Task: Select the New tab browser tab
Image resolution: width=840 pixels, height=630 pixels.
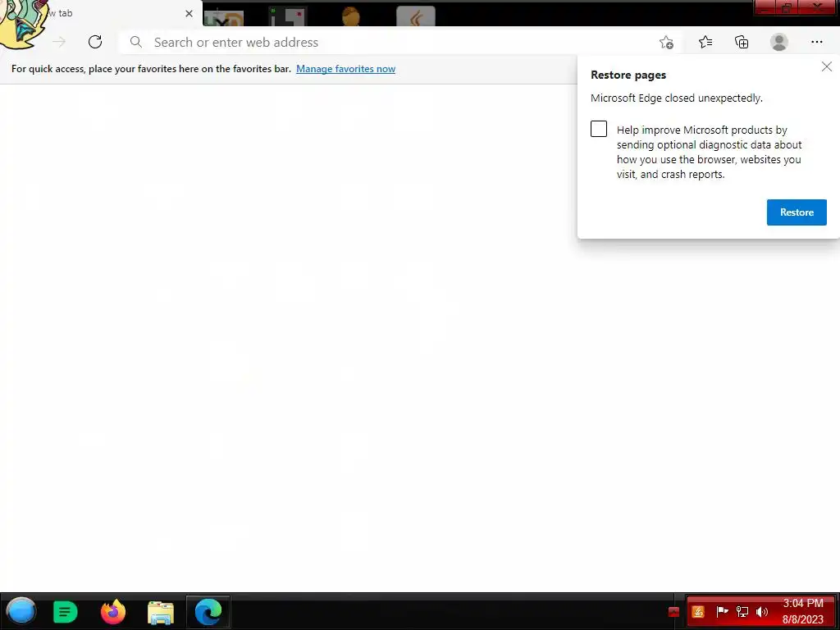Action: [101, 13]
